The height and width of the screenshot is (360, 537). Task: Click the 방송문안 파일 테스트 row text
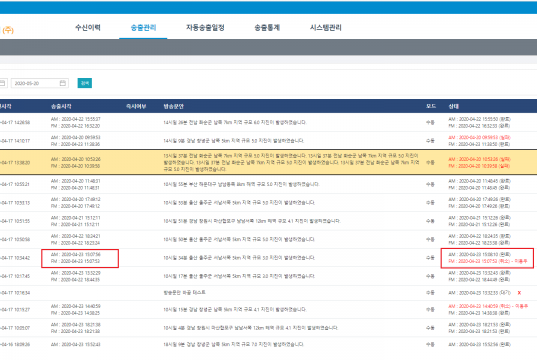[185, 293]
